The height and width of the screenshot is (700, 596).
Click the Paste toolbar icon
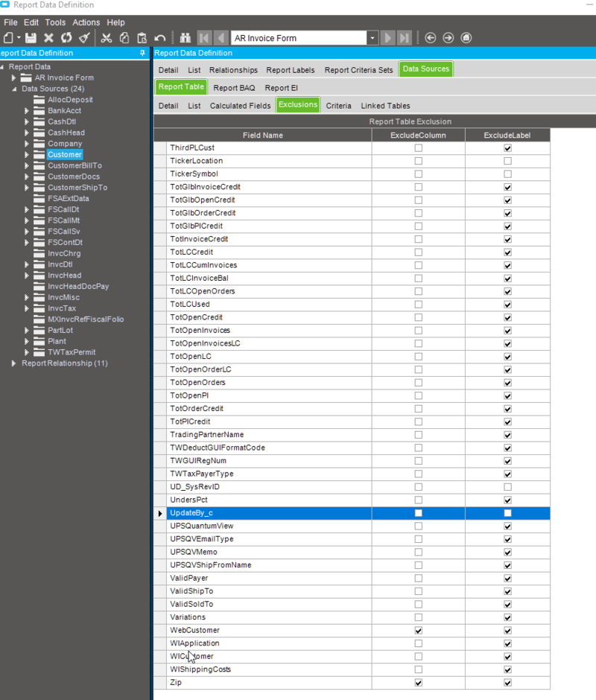click(x=143, y=37)
